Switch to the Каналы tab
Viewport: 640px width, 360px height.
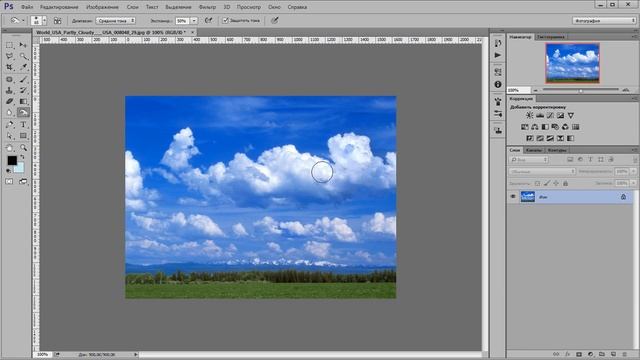(534, 150)
